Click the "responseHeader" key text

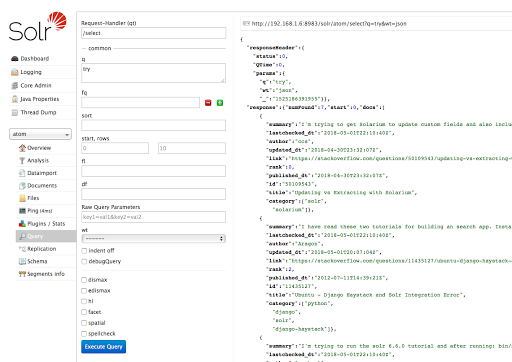(272, 48)
